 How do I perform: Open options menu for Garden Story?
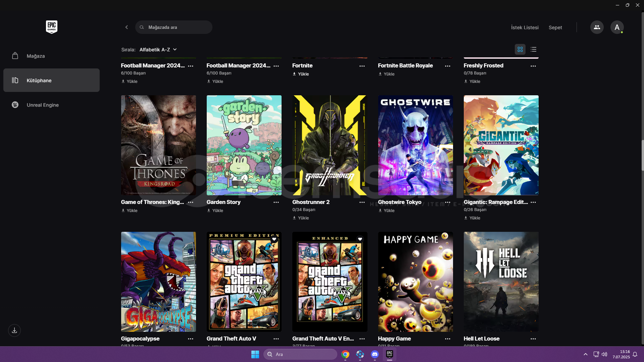pos(276,202)
